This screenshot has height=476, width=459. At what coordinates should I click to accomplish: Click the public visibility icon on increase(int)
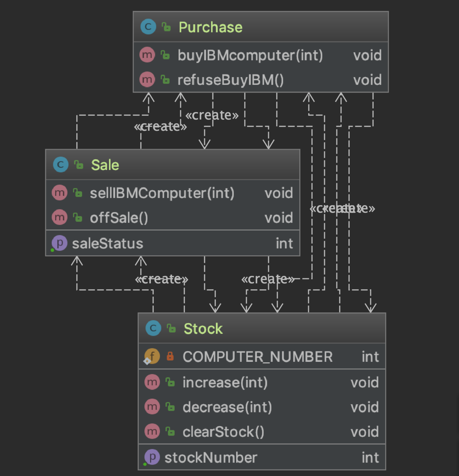pos(170,382)
